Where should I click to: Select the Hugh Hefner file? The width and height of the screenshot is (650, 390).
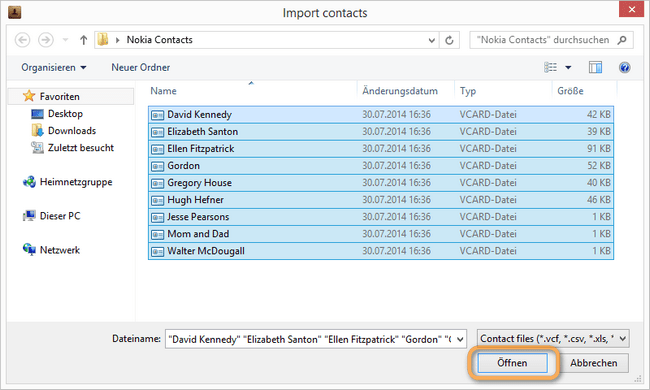coord(381,200)
